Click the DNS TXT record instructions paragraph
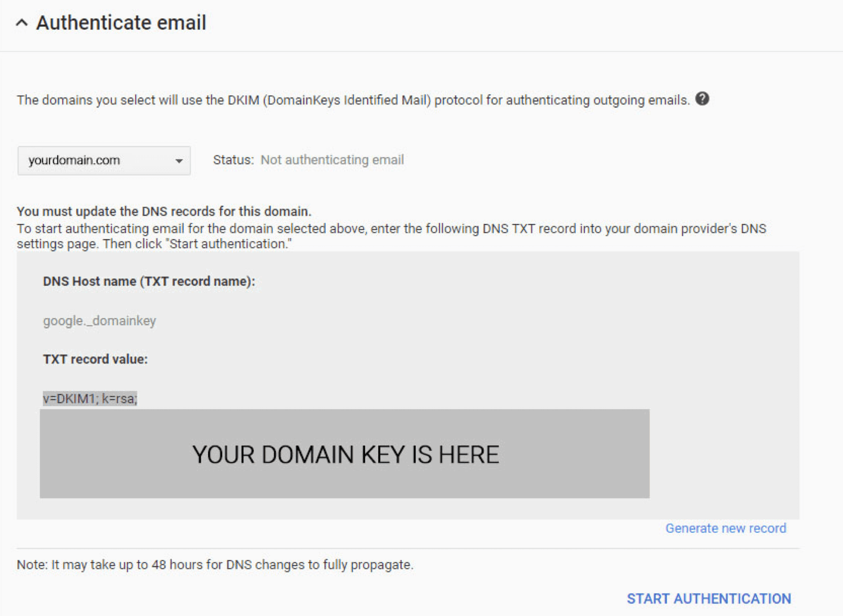The image size is (843, 616). pyautogui.click(x=391, y=236)
